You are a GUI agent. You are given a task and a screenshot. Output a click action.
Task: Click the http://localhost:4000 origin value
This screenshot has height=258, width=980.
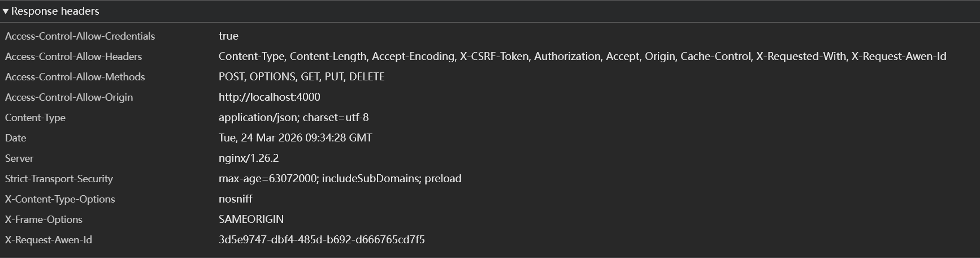point(269,97)
